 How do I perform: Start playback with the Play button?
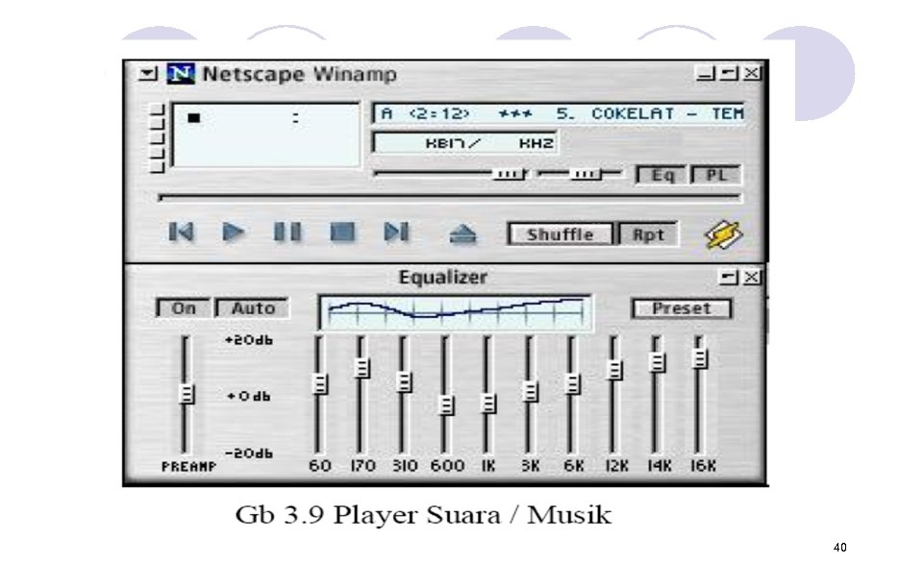point(233,233)
